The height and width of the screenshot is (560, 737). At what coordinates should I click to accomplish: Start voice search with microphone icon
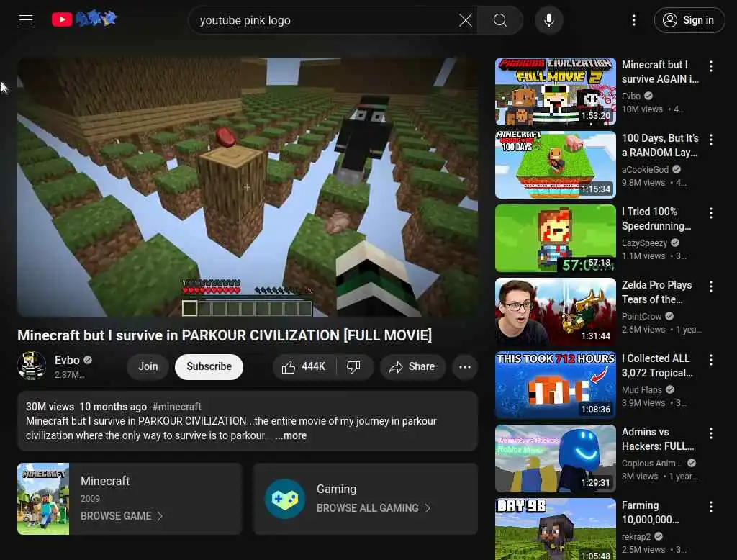(x=548, y=20)
